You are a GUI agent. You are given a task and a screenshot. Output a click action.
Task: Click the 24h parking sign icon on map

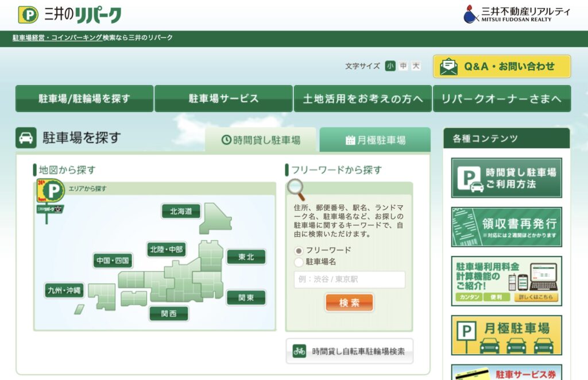(x=51, y=201)
